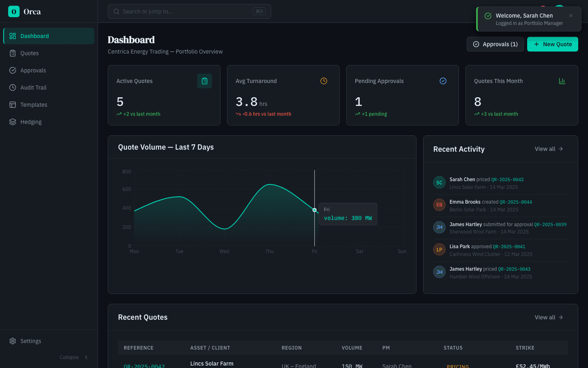Click JH avatar beside Humber Wind Offshore entry
Screen dimensions: 588x368
coord(439,272)
